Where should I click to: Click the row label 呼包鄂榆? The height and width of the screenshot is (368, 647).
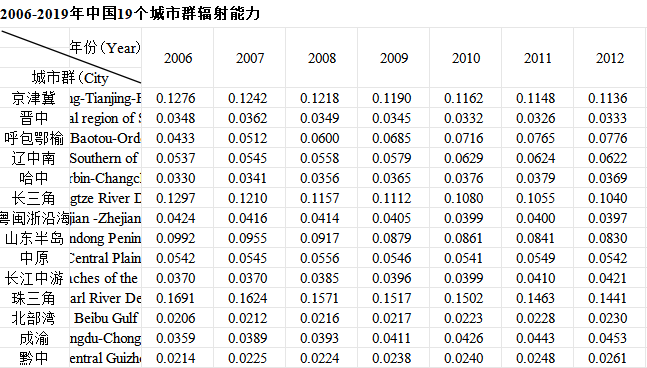coord(34,138)
